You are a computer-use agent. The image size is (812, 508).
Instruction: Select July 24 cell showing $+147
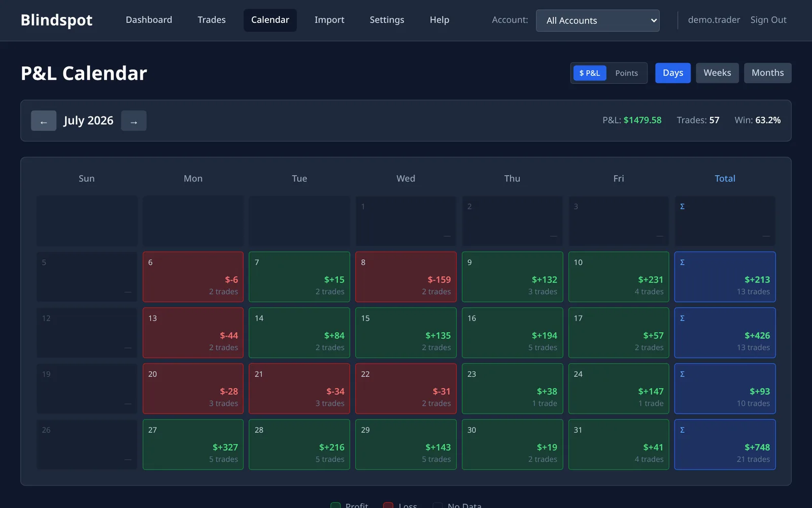619,389
